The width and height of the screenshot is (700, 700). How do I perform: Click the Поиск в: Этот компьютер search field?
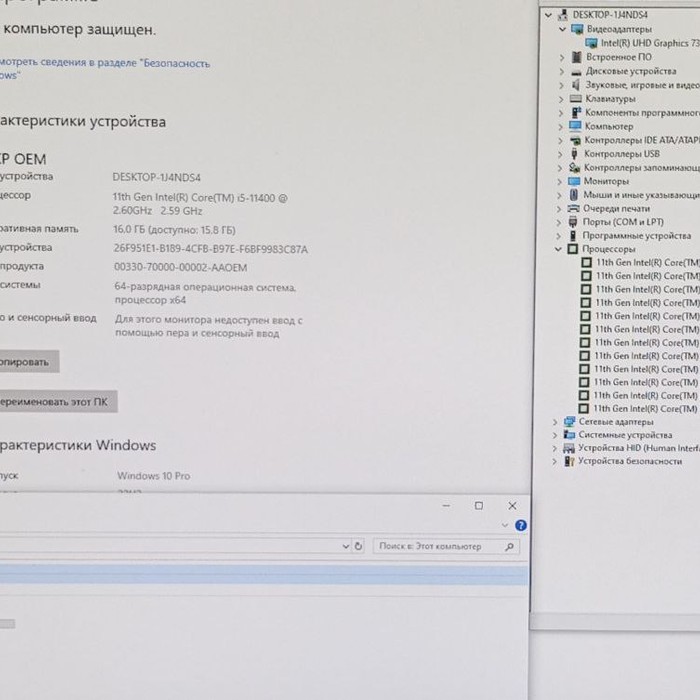[x=446, y=546]
